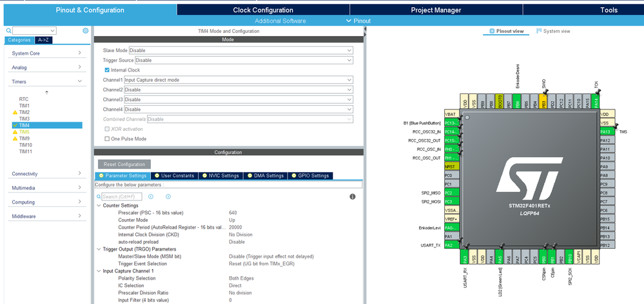Select pin PA0 on the chip
The height and width of the screenshot is (304, 644).
[451, 228]
